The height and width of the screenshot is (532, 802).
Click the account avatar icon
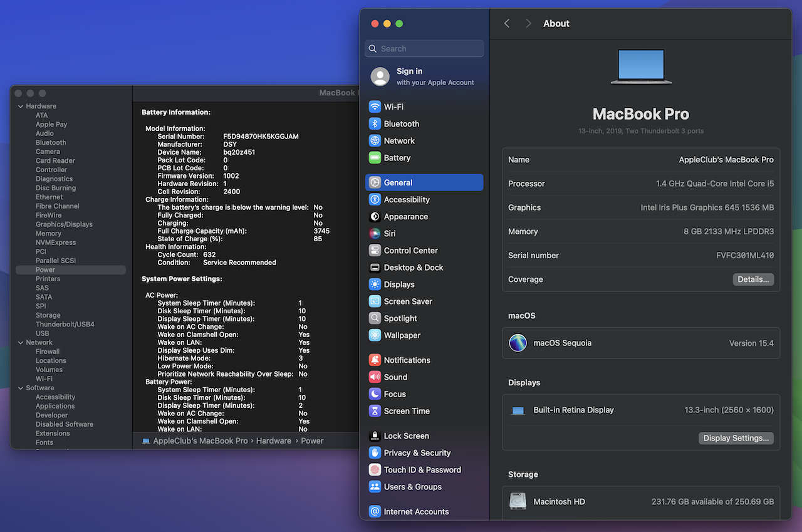tap(380, 76)
